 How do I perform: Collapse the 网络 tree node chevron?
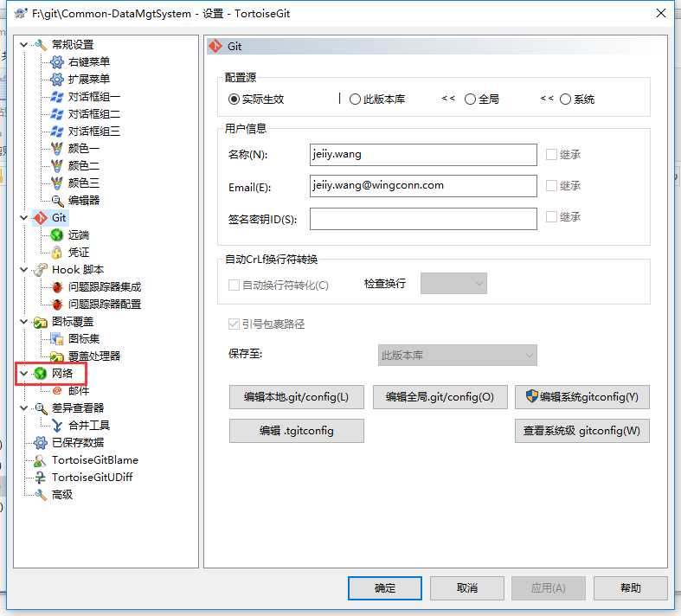pyautogui.click(x=24, y=374)
